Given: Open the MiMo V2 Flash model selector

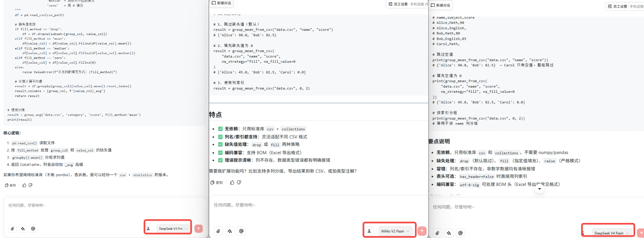Looking at the screenshot, I should (x=395, y=231).
